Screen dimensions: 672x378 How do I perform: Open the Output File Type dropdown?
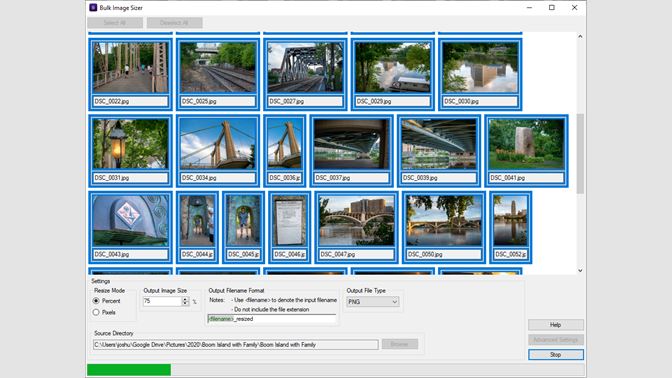coord(372,302)
